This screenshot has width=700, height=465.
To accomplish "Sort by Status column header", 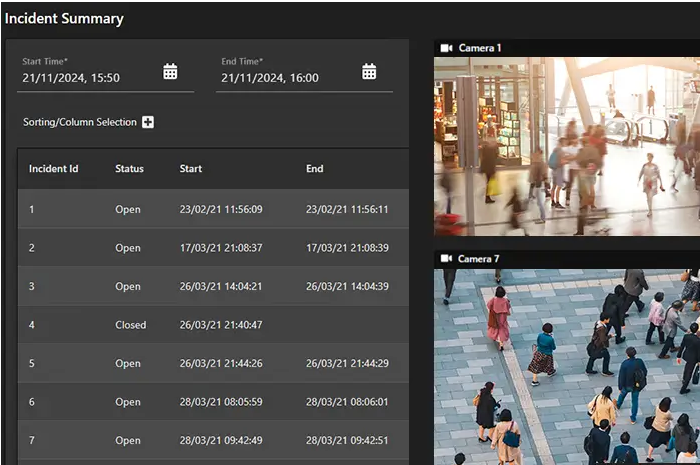I will 129,169.
